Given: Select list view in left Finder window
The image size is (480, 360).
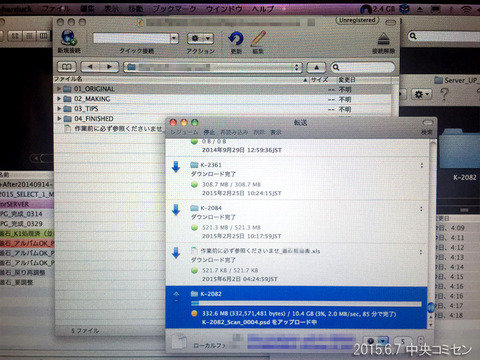Looking at the screenshot, I should [x=29, y=35].
